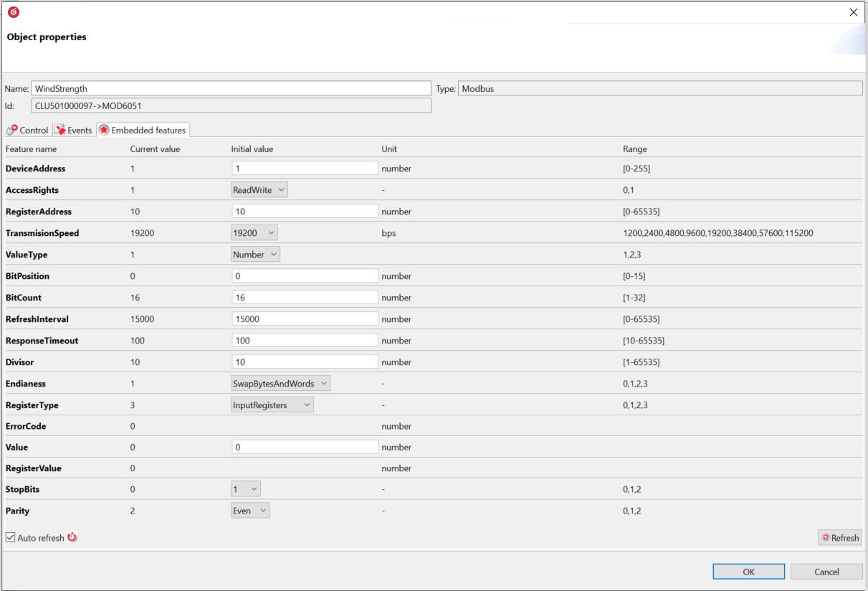Switch to the Events tab
Screen dimensions: 868x591
pos(74,131)
